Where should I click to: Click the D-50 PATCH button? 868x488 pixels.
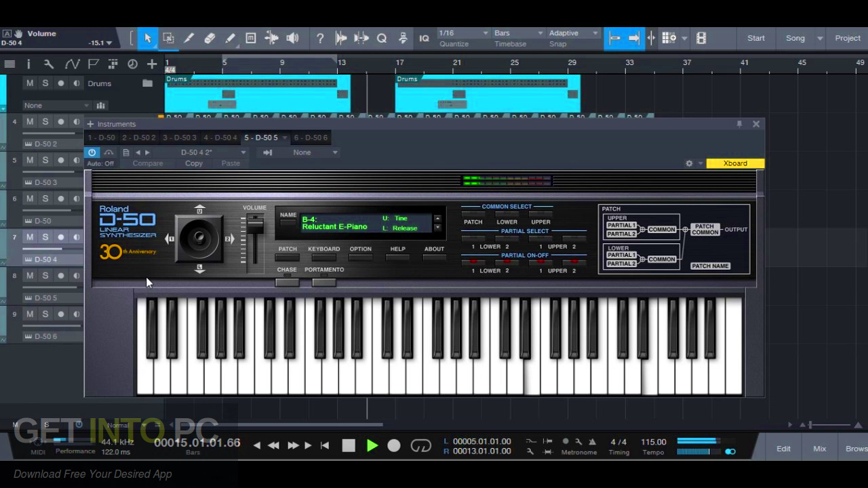[288, 258]
